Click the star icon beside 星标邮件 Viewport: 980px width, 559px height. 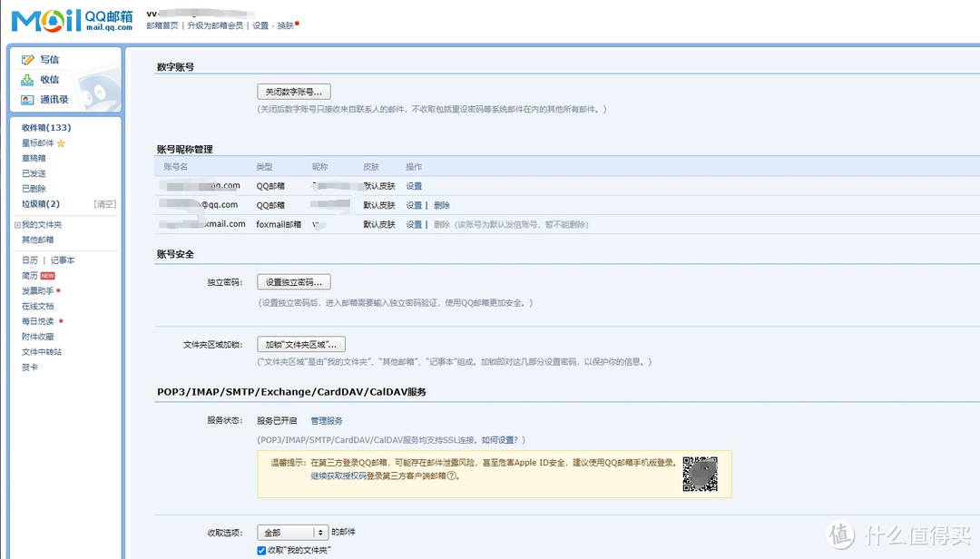coord(61,143)
